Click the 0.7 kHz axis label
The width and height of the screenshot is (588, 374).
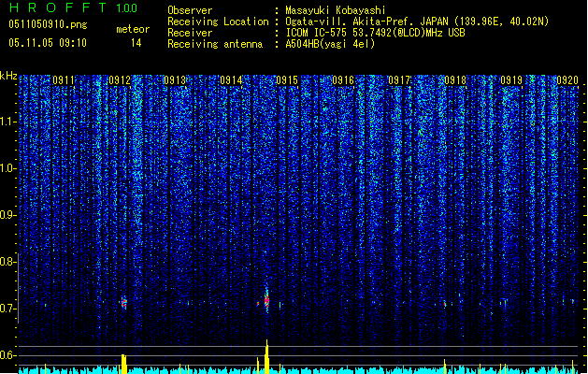pyautogui.click(x=7, y=309)
